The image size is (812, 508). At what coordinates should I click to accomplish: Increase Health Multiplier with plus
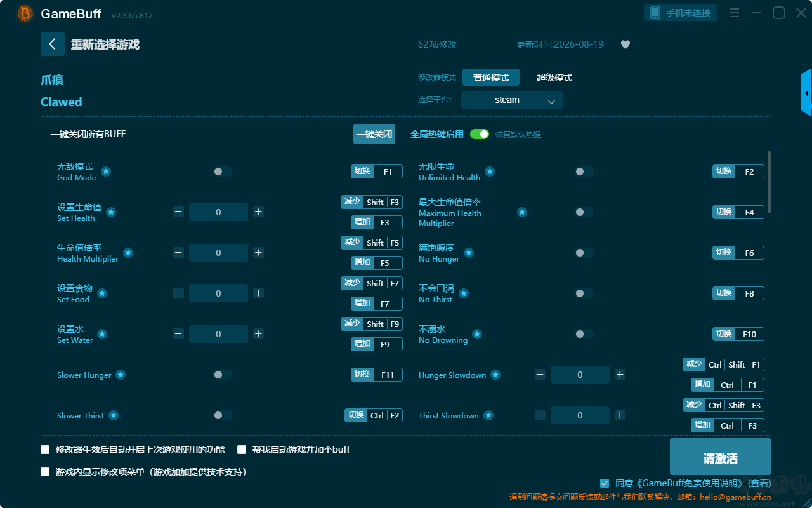pyautogui.click(x=258, y=253)
